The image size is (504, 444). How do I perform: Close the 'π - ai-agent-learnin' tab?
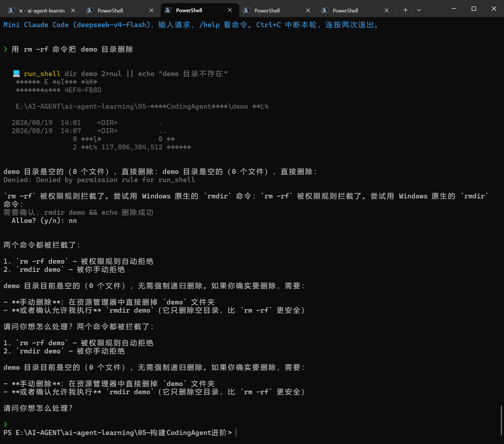pos(73,10)
